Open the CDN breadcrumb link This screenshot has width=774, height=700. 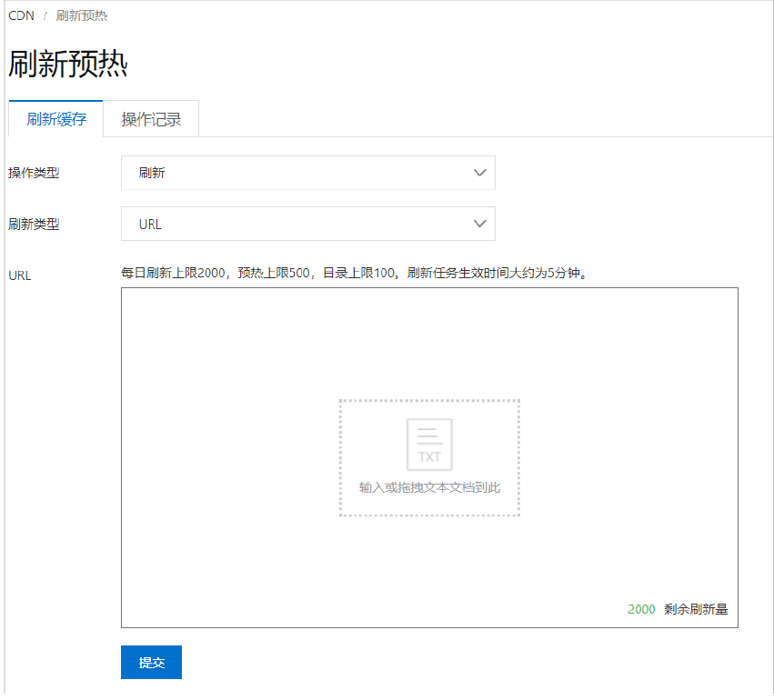point(21,15)
